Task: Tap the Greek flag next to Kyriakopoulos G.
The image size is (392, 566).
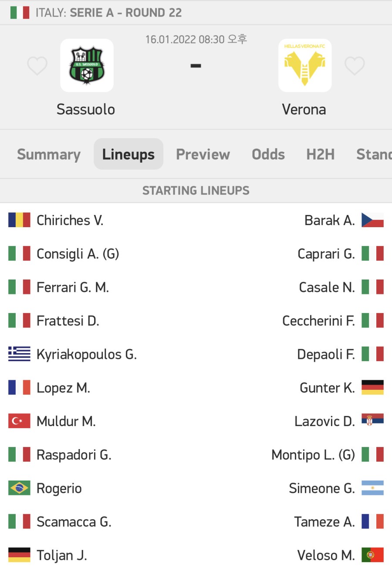Action: coord(19,354)
